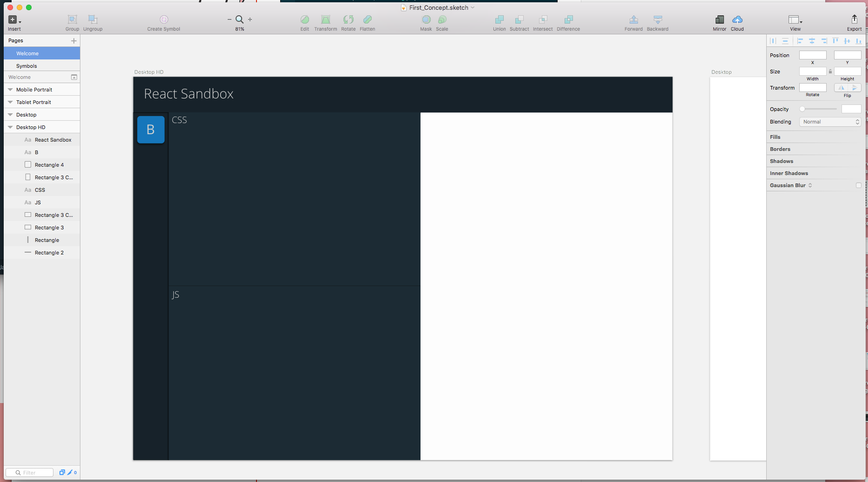
Task: Click the zoom magnifier icon
Action: [x=239, y=20]
